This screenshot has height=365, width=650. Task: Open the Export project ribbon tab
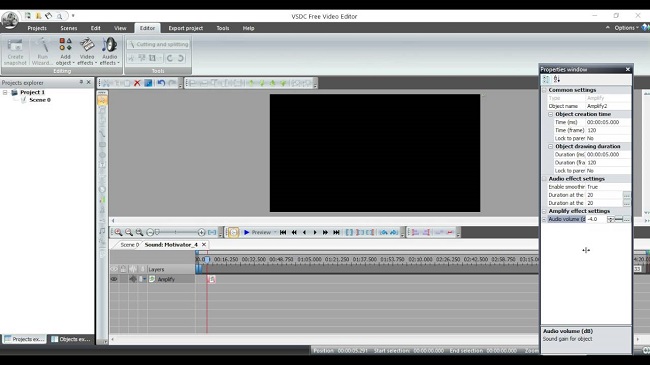tap(185, 28)
